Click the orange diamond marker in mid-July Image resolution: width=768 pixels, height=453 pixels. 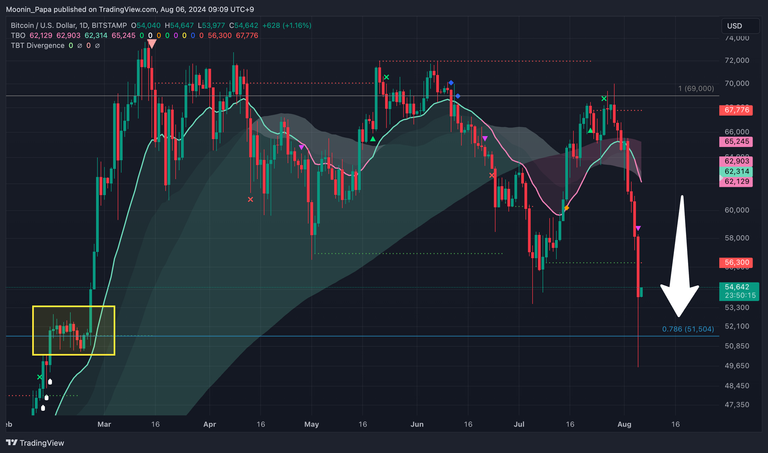pos(567,207)
